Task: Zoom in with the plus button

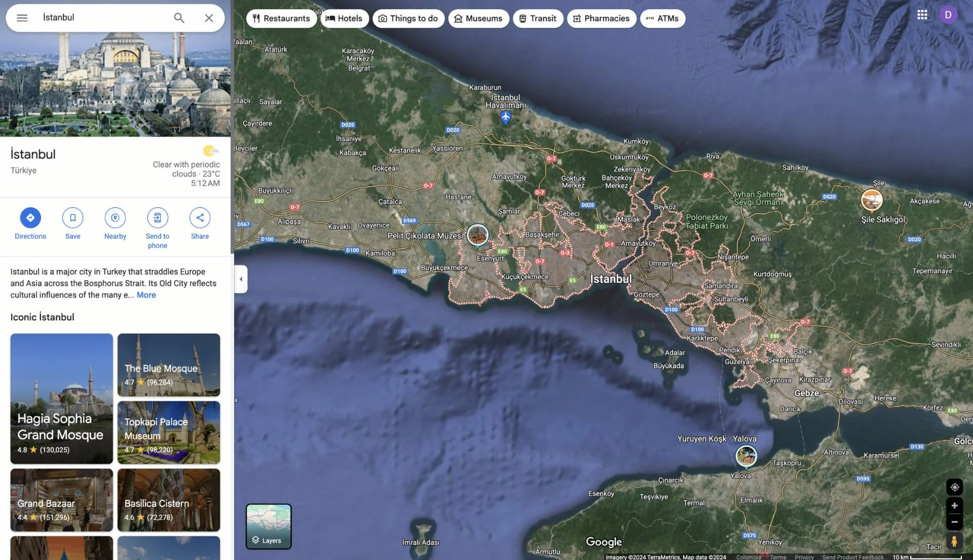Action: coord(954,506)
